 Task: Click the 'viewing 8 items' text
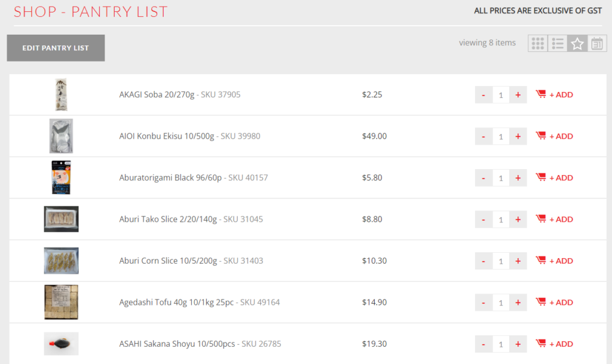pyautogui.click(x=487, y=42)
